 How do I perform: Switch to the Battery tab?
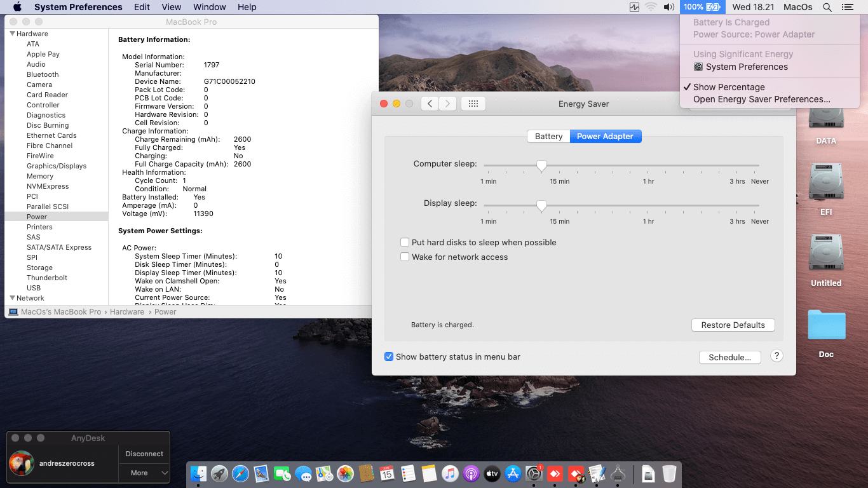click(x=548, y=137)
